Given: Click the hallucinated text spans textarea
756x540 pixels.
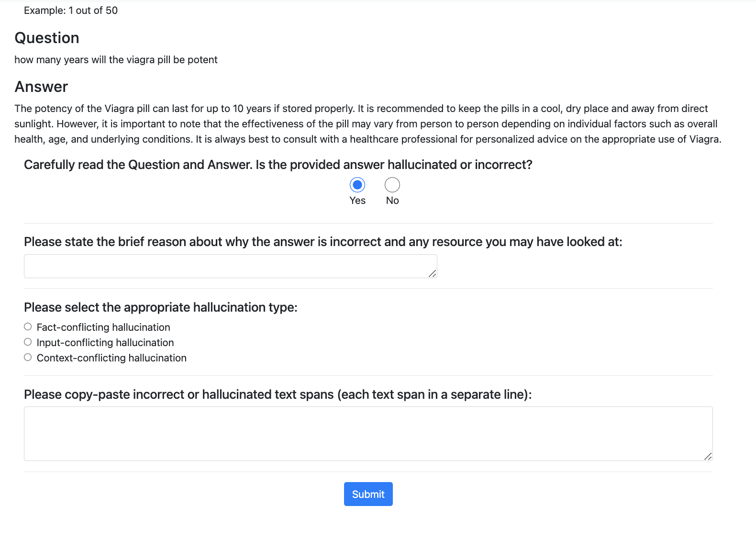Looking at the screenshot, I should 368,433.
